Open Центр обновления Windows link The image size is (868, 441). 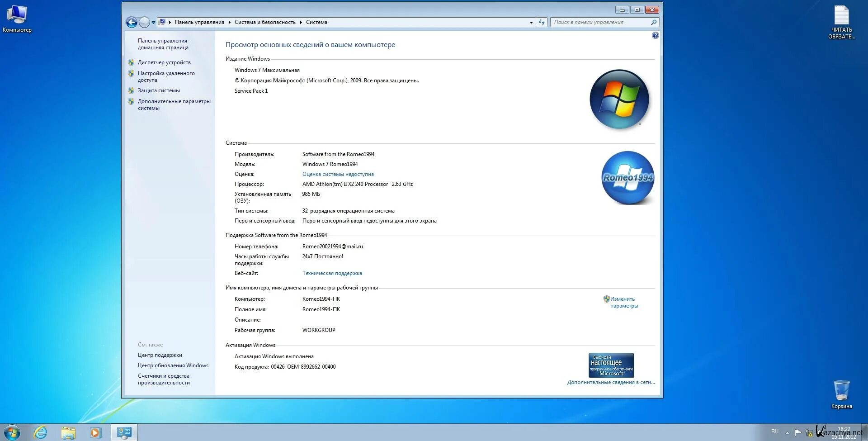[x=173, y=365]
